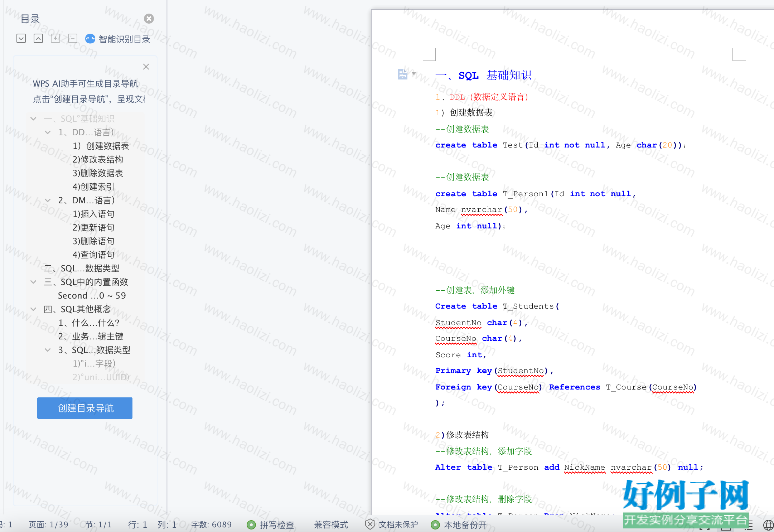Jump to 4)查询语句 in outline
The image size is (774, 532).
(93, 255)
